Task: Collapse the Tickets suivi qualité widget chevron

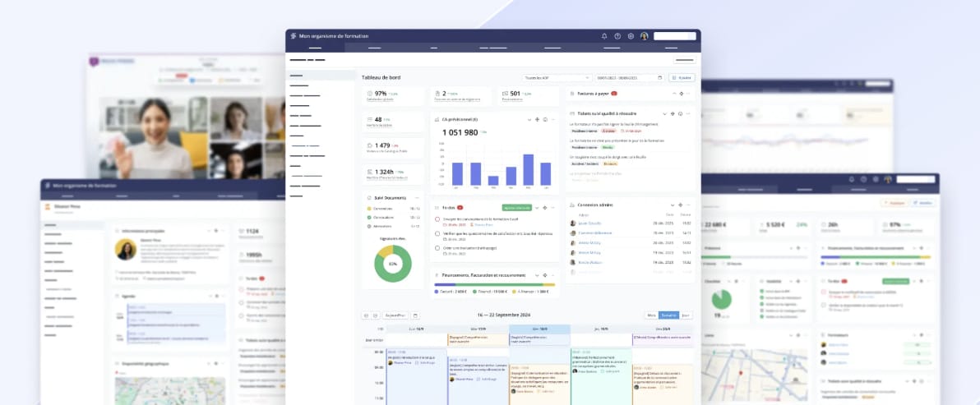Action: point(663,113)
